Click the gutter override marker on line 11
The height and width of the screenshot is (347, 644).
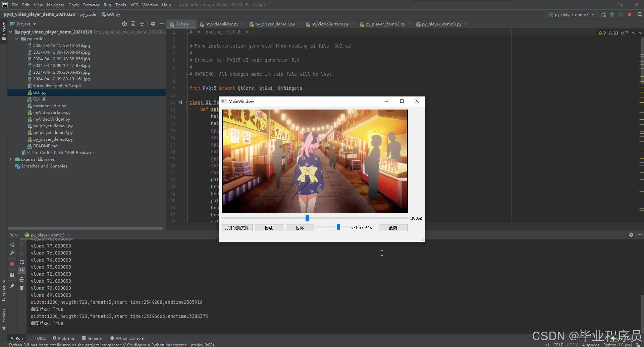(180, 102)
